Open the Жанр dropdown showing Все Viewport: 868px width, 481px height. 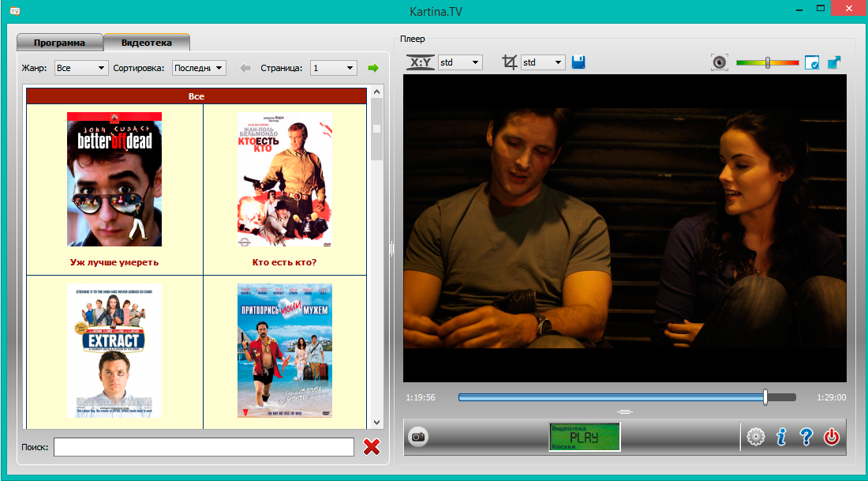coord(80,68)
